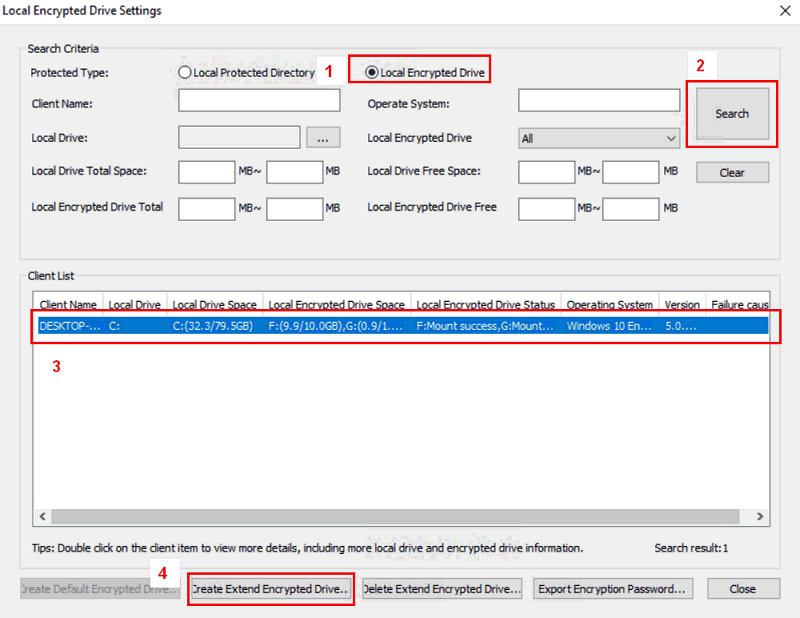The image size is (800, 618).
Task: Click the Operating System column header
Action: click(x=609, y=304)
